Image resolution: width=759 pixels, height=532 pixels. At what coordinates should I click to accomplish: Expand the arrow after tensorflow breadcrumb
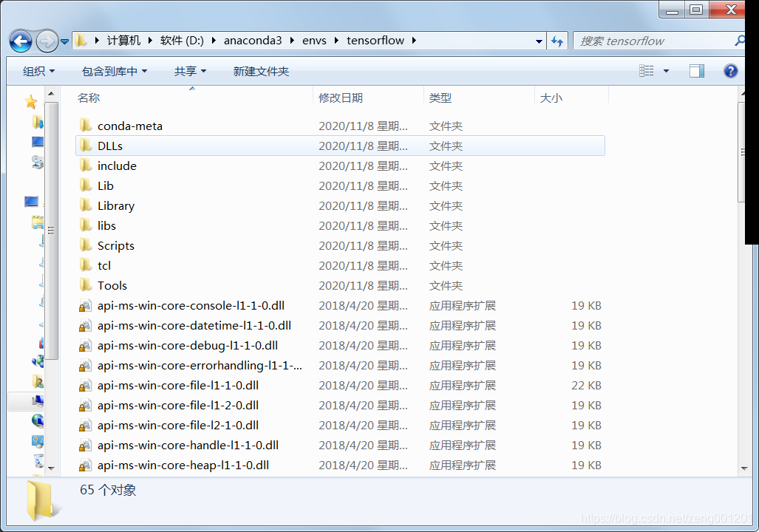pyautogui.click(x=414, y=41)
